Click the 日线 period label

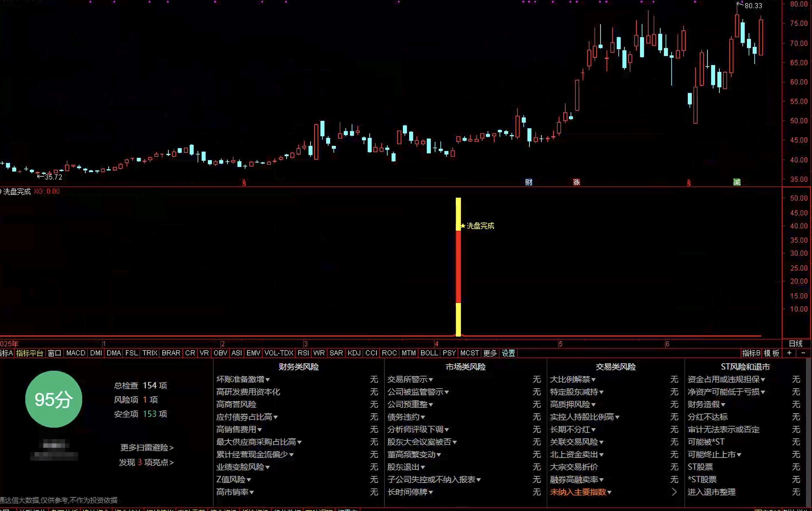(x=796, y=343)
